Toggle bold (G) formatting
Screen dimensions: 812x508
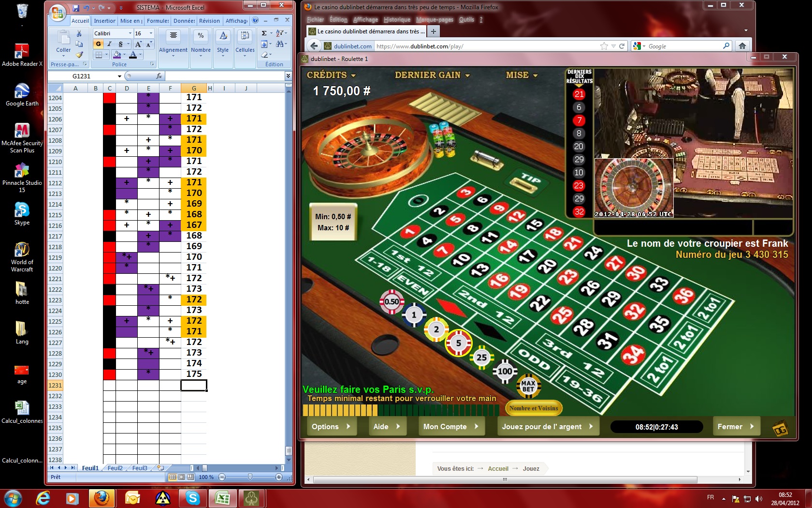click(99, 44)
